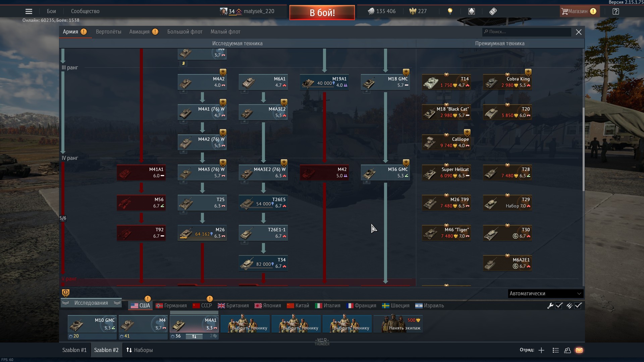Select the Израиль nation tab
This screenshot has width=644, height=362.
tap(429, 306)
